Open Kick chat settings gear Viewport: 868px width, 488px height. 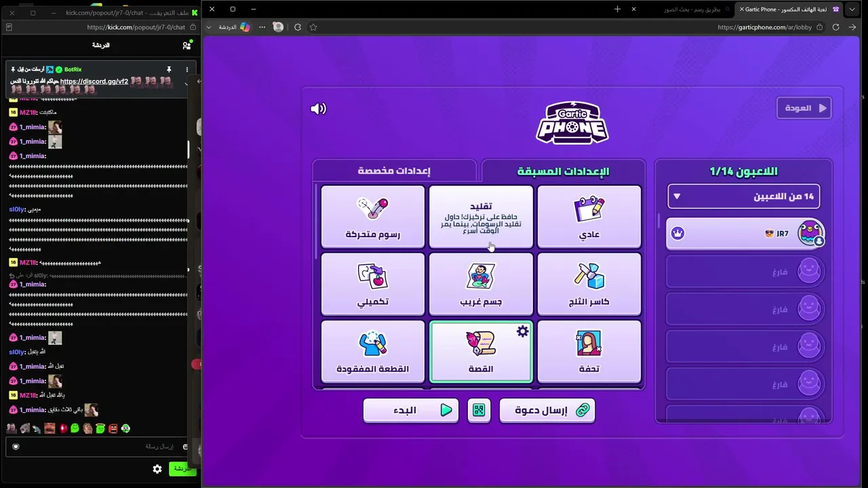pyautogui.click(x=157, y=469)
